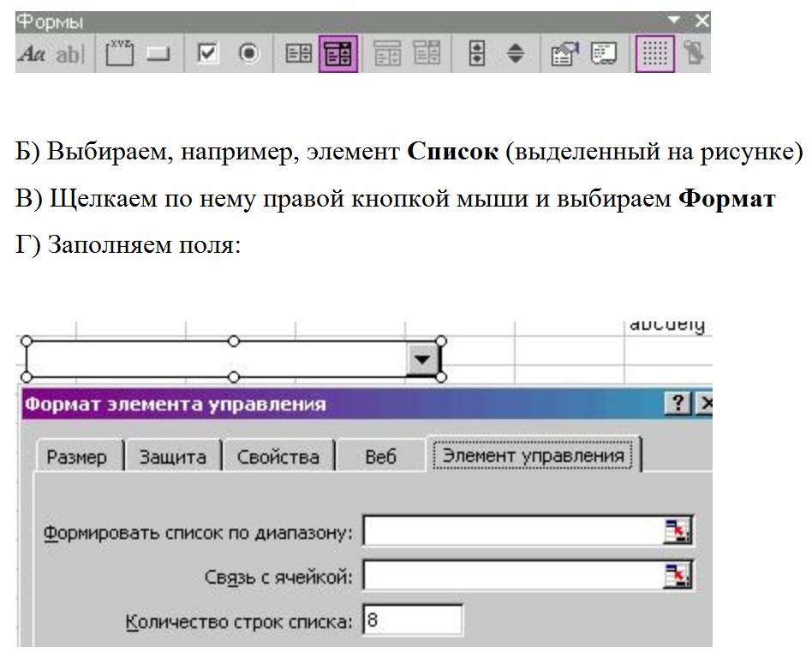The image size is (812, 666).
Task: Click the help question mark button in dialog
Action: (x=678, y=403)
